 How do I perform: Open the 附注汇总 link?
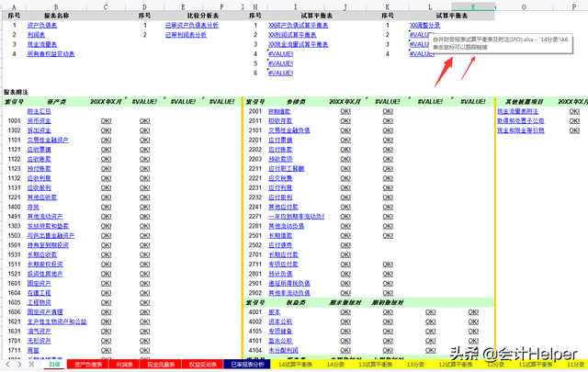click(x=39, y=111)
